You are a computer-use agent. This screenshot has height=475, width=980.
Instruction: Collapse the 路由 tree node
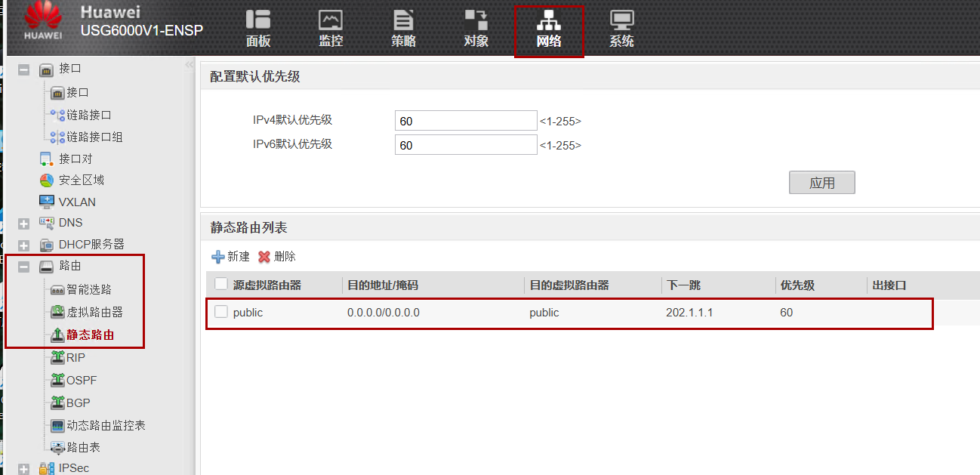[x=23, y=267]
